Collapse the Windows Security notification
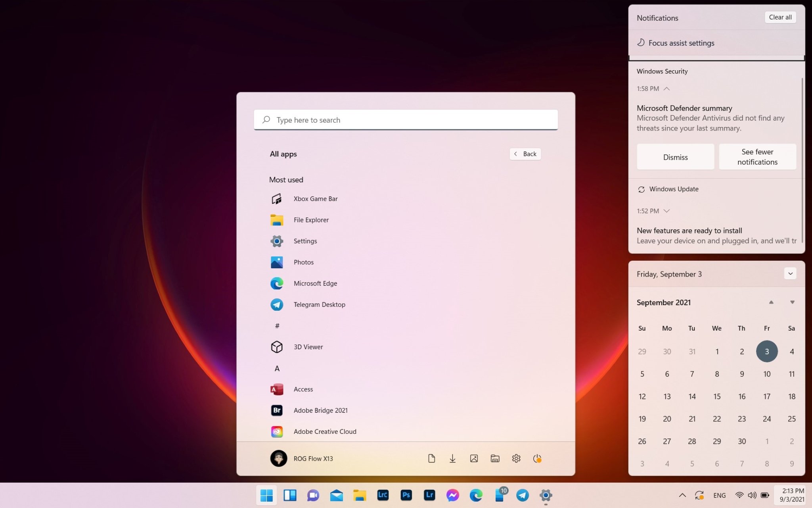 (667, 89)
